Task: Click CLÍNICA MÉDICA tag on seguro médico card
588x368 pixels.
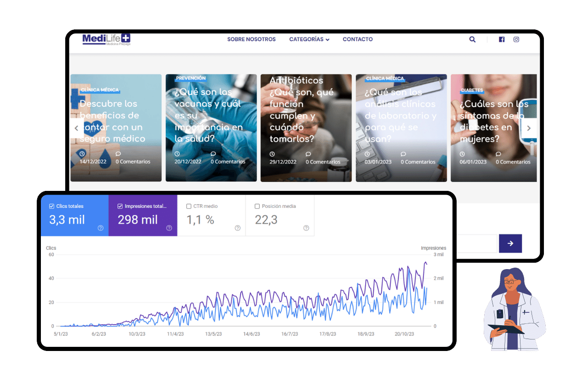Action: [100, 90]
